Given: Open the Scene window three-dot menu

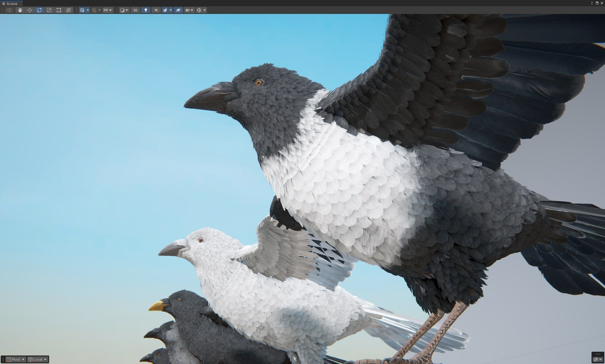Looking at the screenshot, I should 592,3.
